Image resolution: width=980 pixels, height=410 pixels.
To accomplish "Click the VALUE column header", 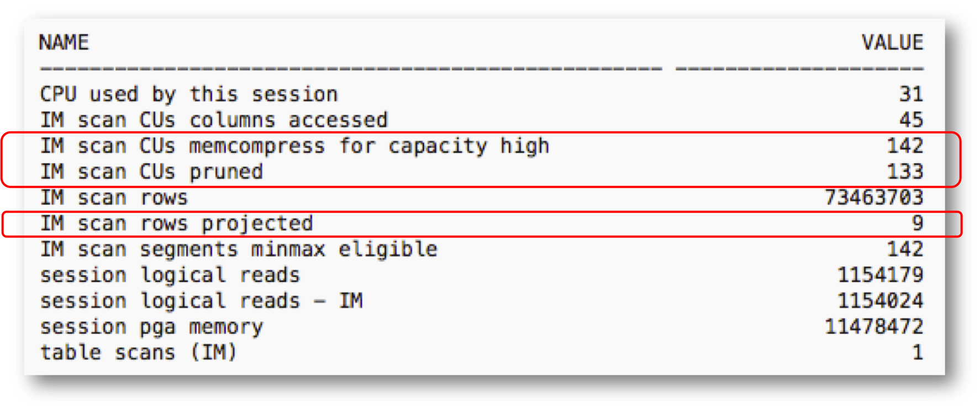I will click(892, 42).
